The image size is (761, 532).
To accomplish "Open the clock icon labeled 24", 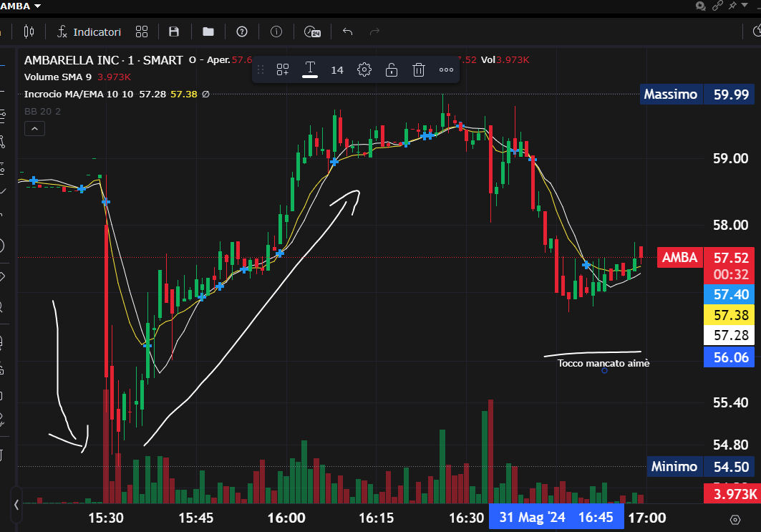I will (312, 32).
